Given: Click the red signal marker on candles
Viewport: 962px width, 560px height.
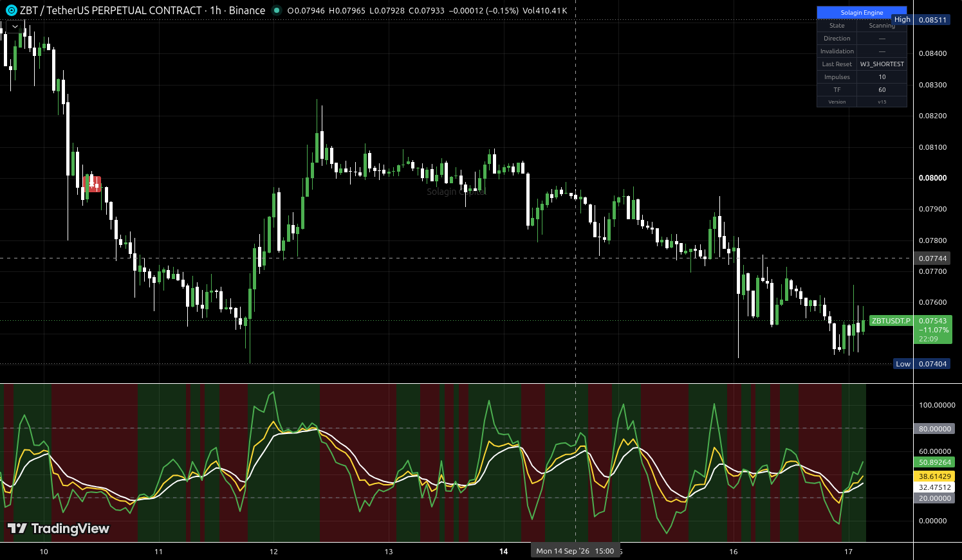Looking at the screenshot, I should (93, 185).
